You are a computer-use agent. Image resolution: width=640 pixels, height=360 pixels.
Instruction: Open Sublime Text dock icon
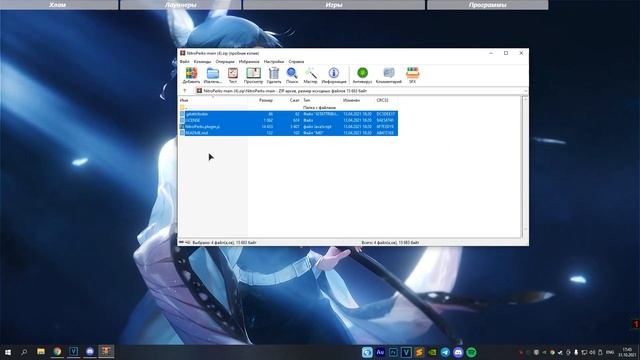(419, 352)
